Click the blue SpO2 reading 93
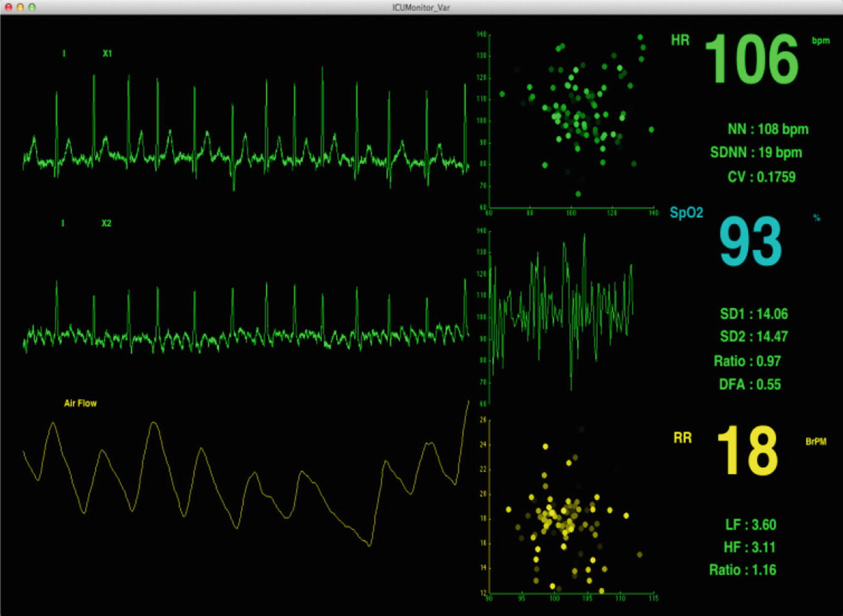Image resolution: width=843 pixels, height=616 pixels. tap(750, 242)
